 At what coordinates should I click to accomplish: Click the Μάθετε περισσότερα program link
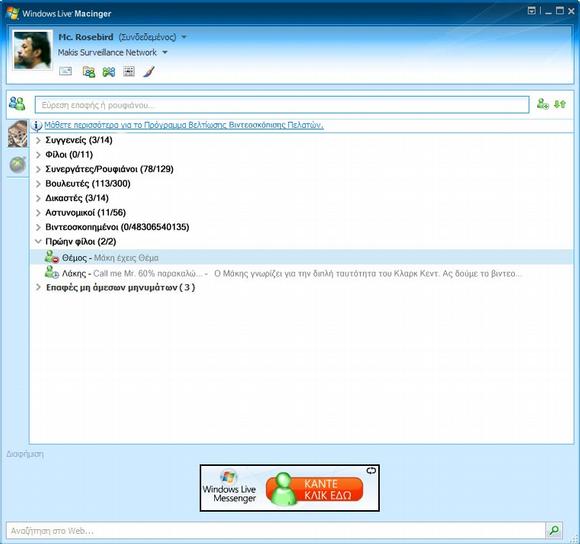coord(183,125)
